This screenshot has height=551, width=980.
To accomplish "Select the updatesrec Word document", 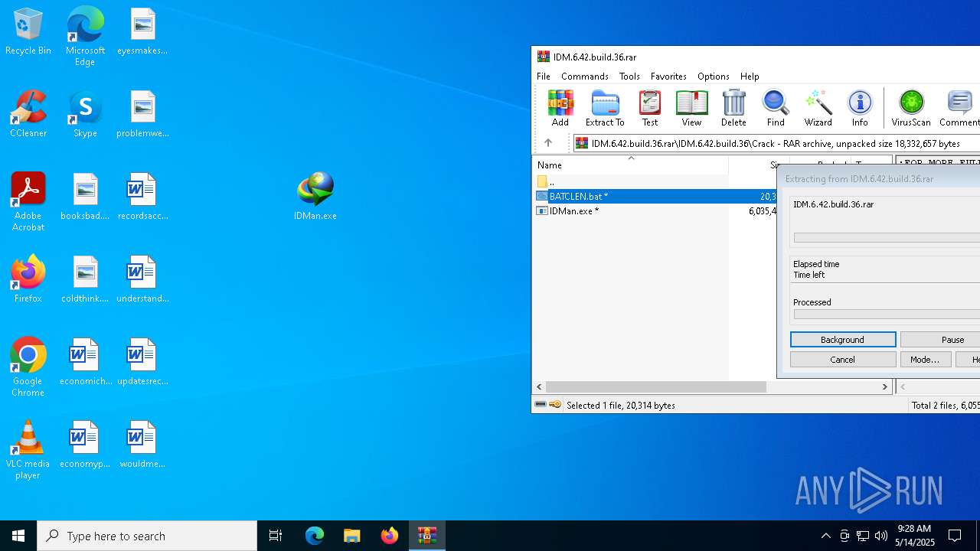I will (x=142, y=362).
